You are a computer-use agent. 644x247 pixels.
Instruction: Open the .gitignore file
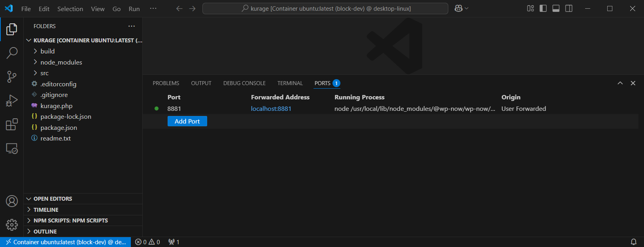pos(83,95)
